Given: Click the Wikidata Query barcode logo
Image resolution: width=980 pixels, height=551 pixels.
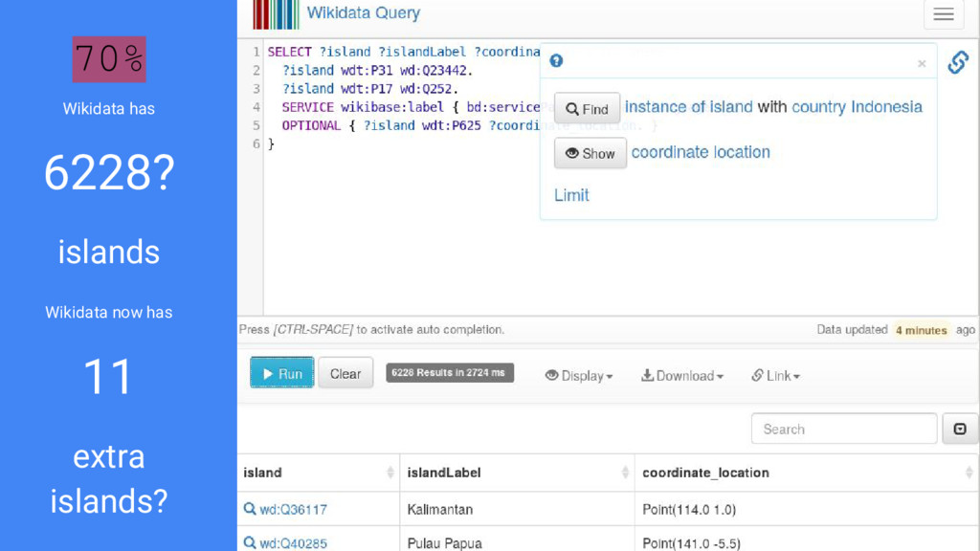Looking at the screenshot, I should click(x=277, y=14).
